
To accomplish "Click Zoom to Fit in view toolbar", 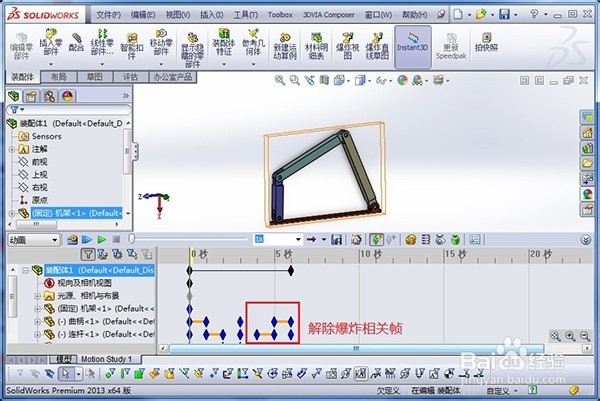I will pos(280,80).
